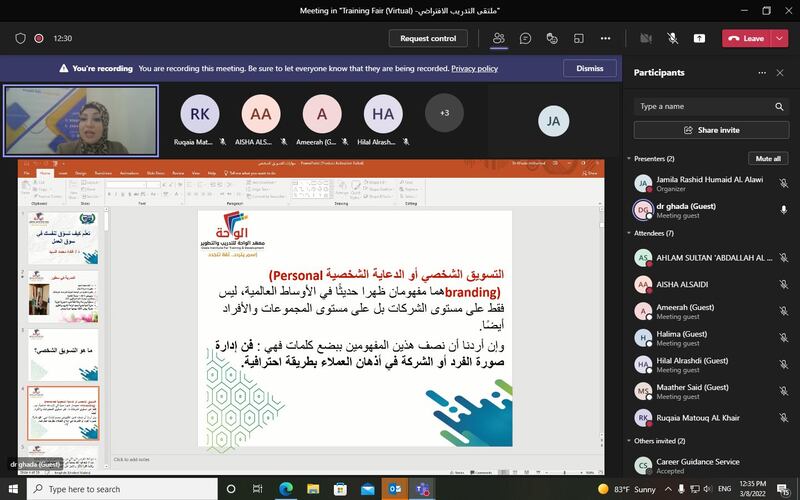Screen dimensions: 800x500
Task: Click the red Leave button
Action: [746, 38]
